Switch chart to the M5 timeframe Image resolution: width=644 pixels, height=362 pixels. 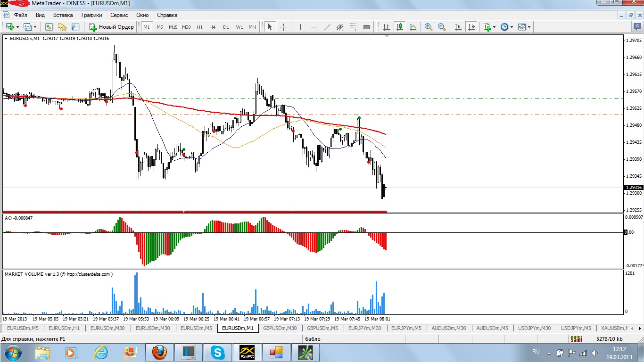tap(160, 27)
